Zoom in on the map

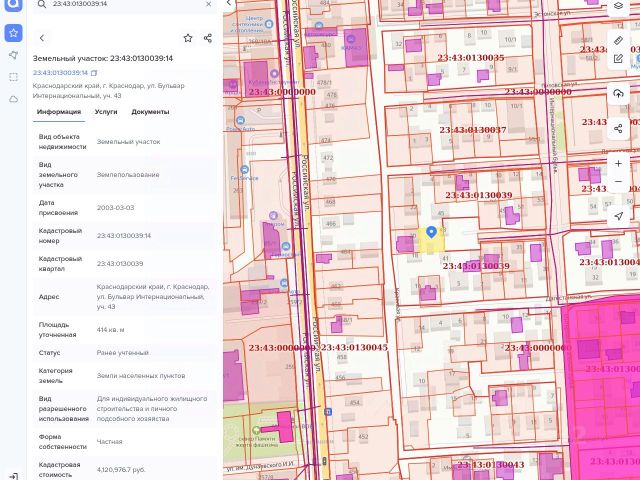619,163
